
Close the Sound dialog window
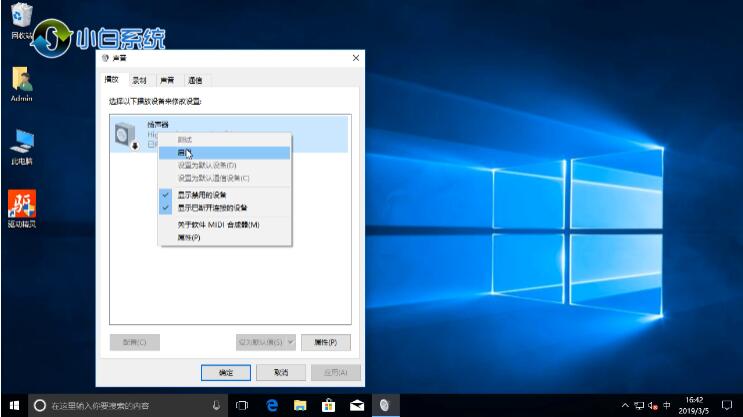356,58
